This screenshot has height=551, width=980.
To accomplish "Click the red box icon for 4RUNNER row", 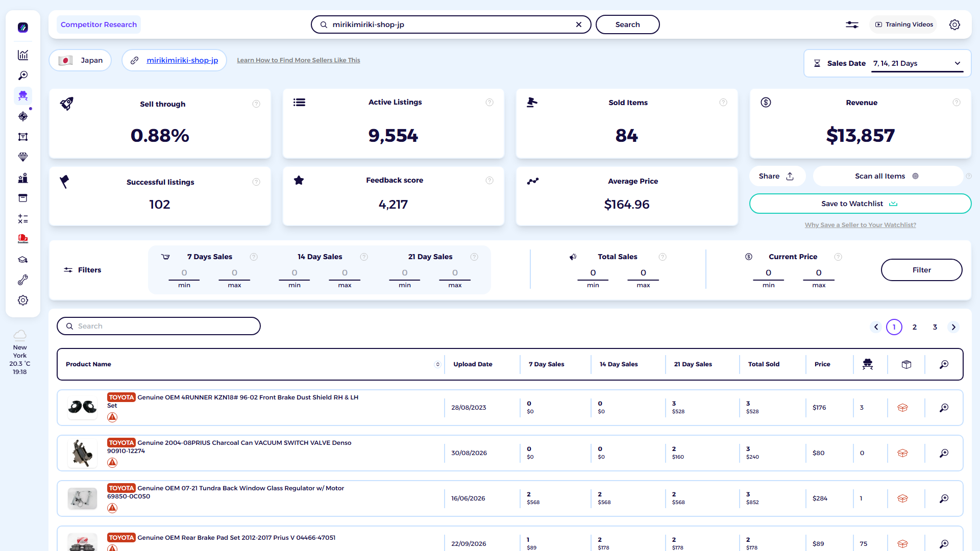I will (902, 408).
